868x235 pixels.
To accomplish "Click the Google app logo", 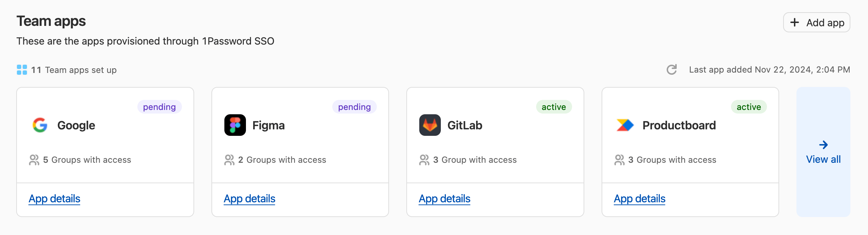I will 40,125.
